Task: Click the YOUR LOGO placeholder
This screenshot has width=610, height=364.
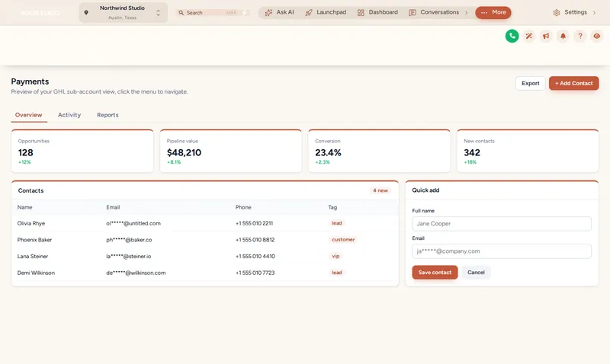Action: click(40, 13)
